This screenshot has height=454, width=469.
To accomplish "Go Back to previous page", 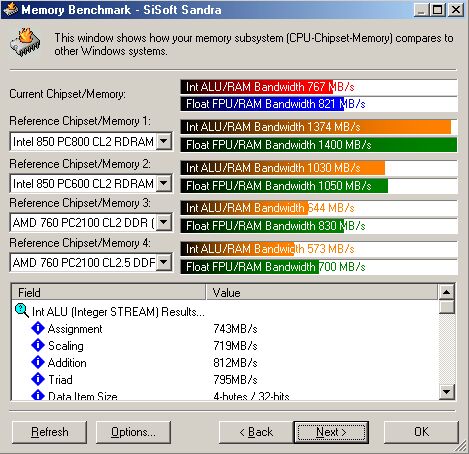I will click(256, 432).
